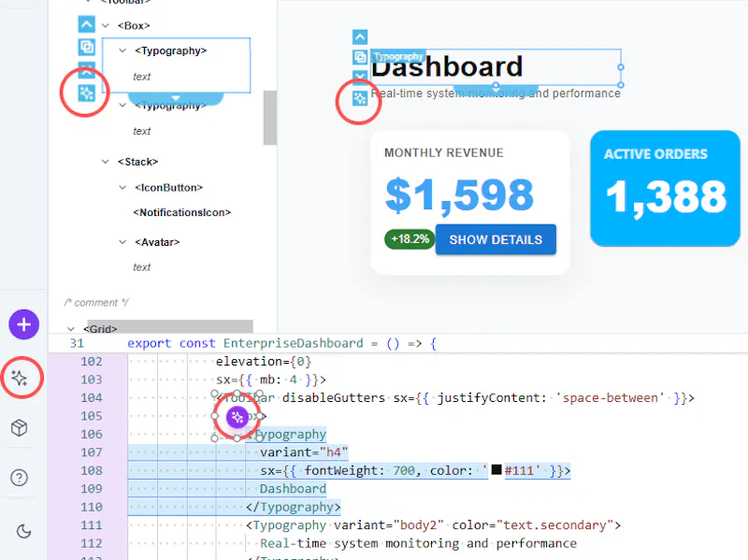Click the /* comment */ tree entry

tap(96, 302)
